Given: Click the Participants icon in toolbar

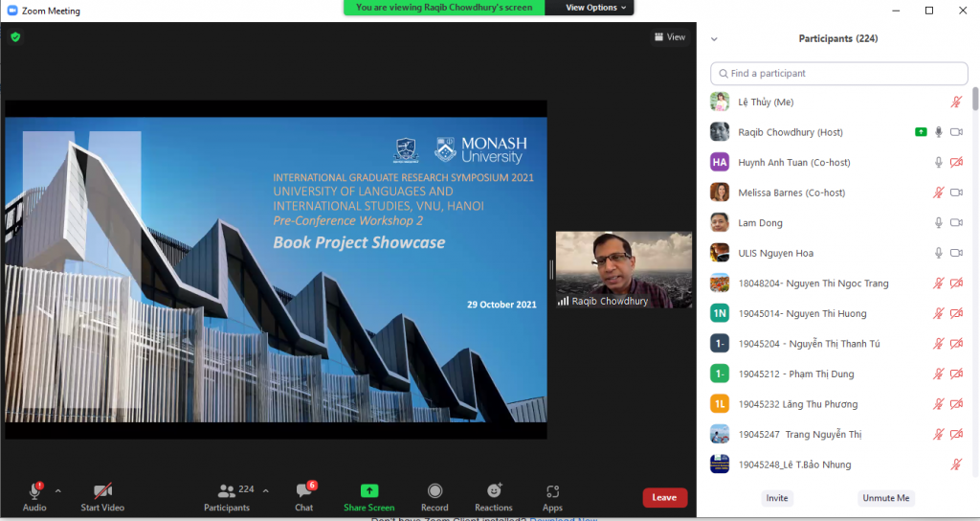Looking at the screenshot, I should tap(227, 491).
